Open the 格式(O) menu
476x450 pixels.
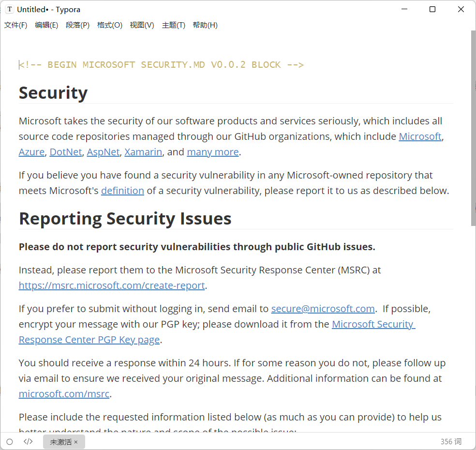click(x=110, y=25)
